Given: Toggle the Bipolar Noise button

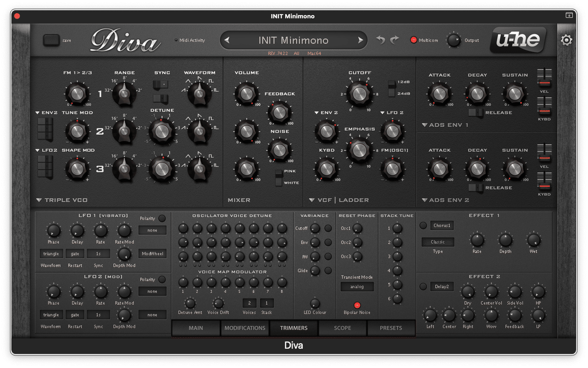Looking at the screenshot, I should [x=357, y=305].
